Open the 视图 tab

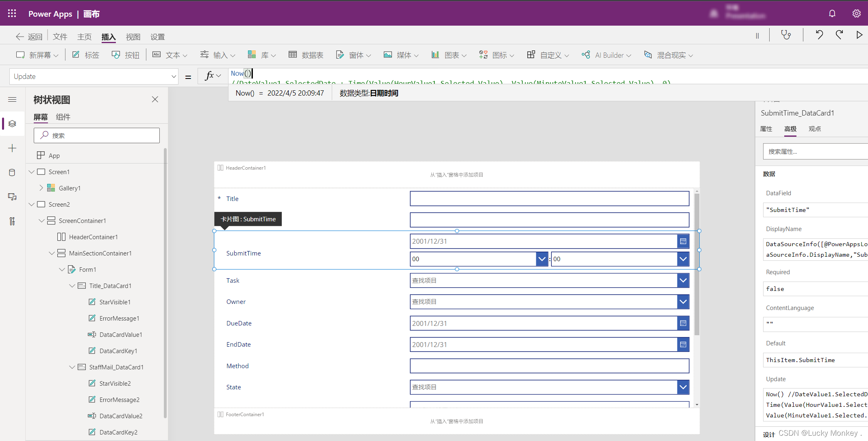pyautogui.click(x=133, y=37)
